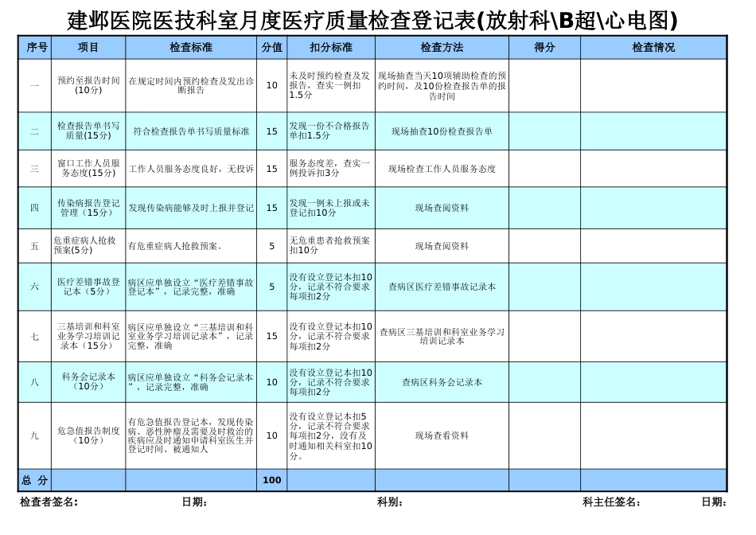
Task: Click 病区应单独设立“科务会记录本” cell
Action: click(x=191, y=382)
